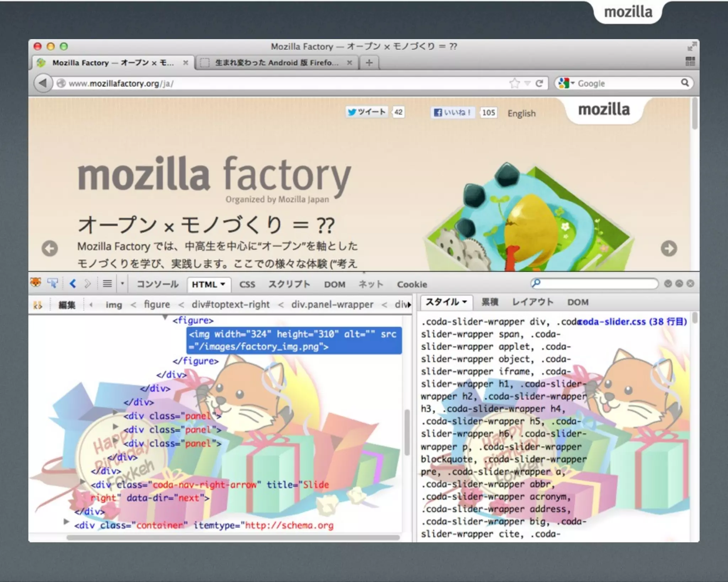Go back with Firebug's blue arrow
Viewport: 728px width, 582px height.
73,284
